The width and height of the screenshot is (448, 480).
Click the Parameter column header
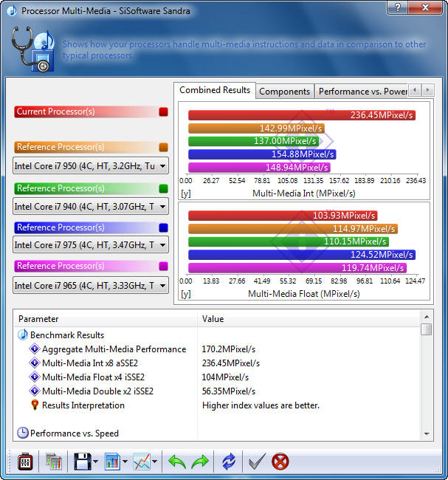click(106, 319)
